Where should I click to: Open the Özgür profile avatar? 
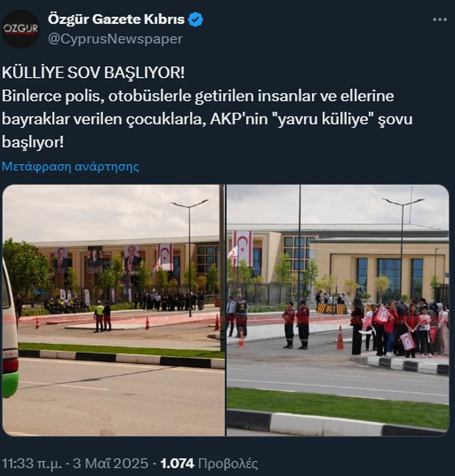(x=21, y=29)
